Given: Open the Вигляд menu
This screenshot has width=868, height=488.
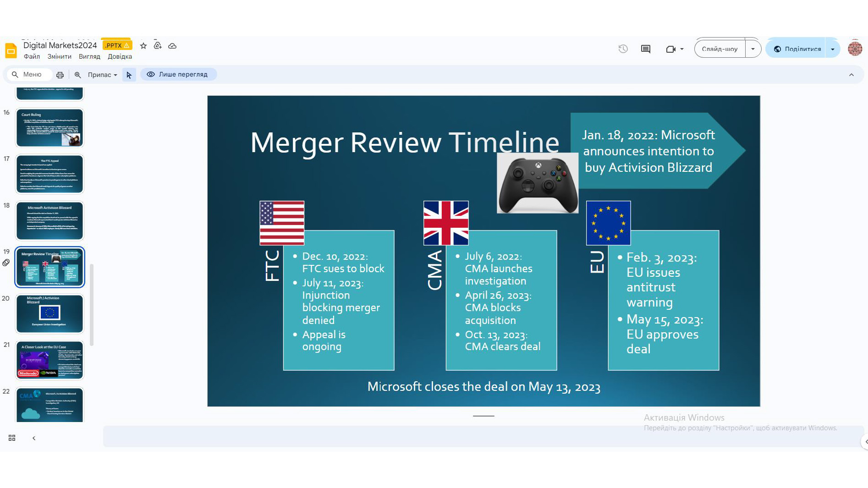Looking at the screenshot, I should (x=89, y=56).
